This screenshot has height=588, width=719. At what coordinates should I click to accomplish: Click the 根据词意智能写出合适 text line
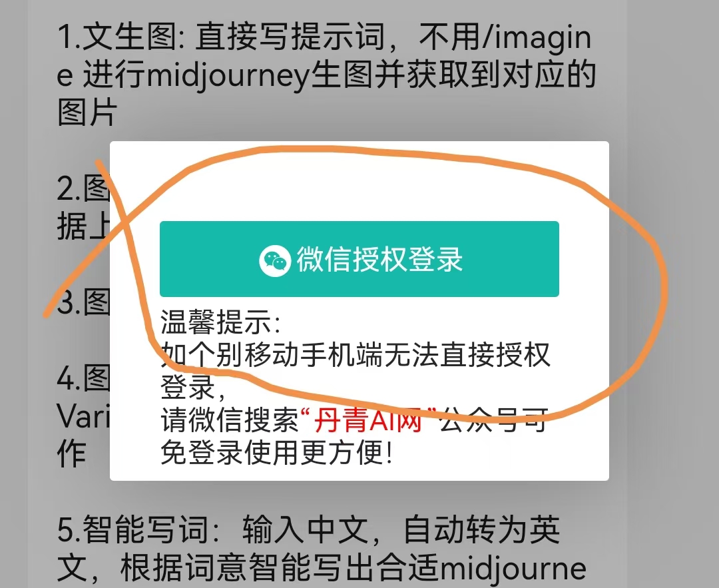pyautogui.click(x=279, y=568)
